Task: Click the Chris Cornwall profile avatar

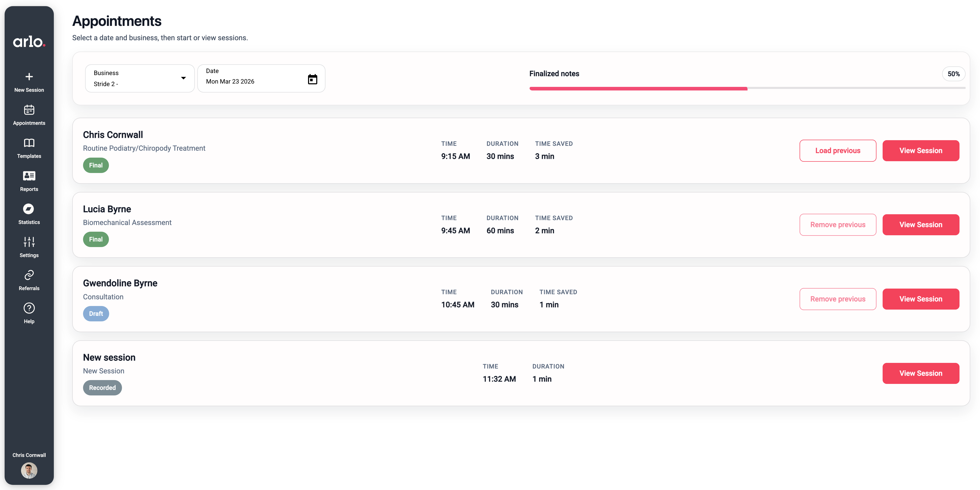Action: pos(29,470)
